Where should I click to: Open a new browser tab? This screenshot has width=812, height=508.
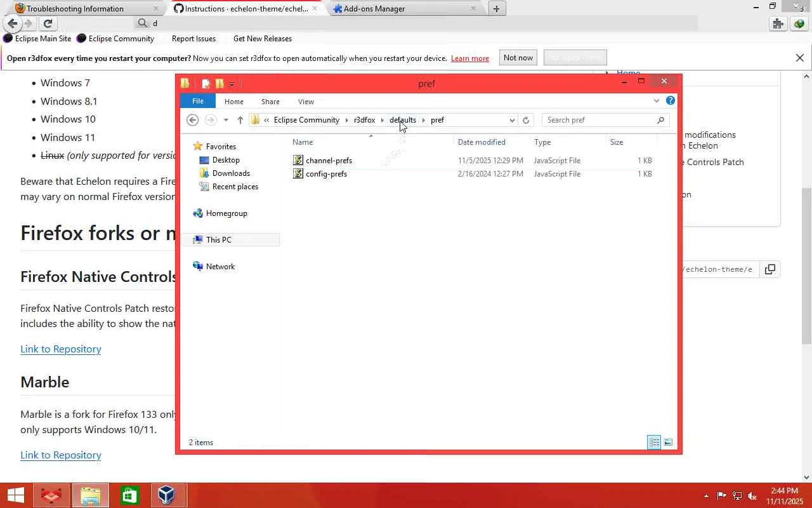click(496, 8)
